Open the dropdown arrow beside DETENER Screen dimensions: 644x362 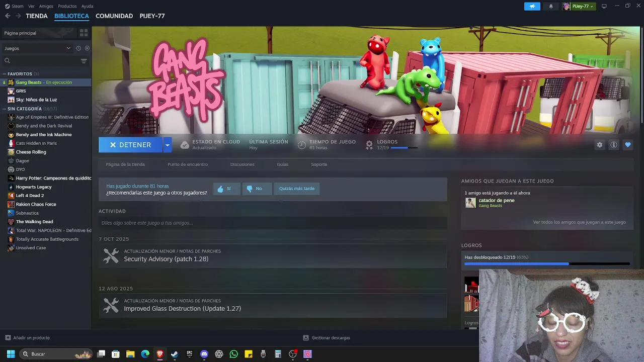coord(167,145)
